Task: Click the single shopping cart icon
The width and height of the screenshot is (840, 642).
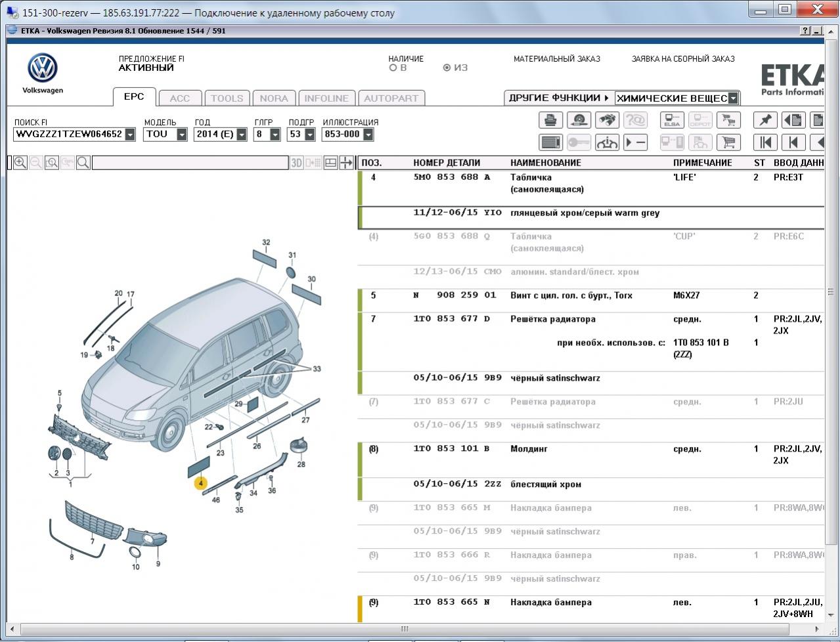Action: [x=728, y=142]
